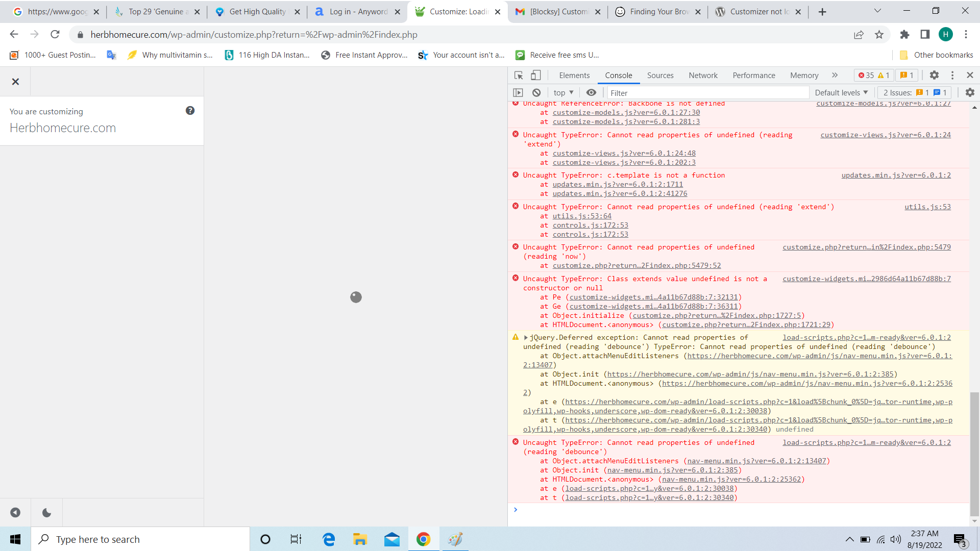
Task: Toggle the dark mode moon icon
Action: pyautogui.click(x=46, y=513)
